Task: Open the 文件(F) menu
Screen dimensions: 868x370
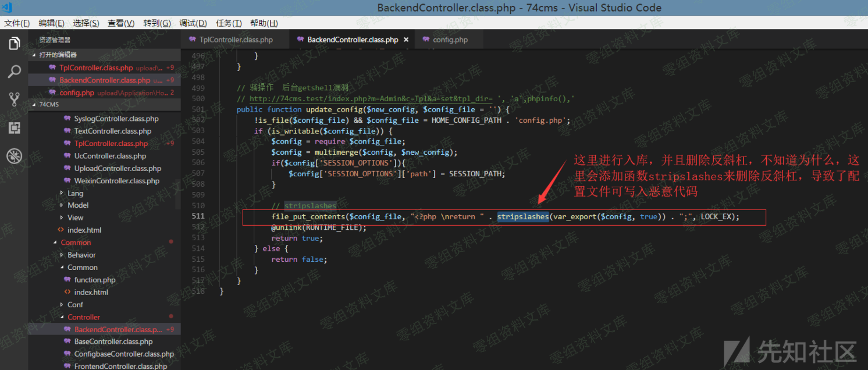Action: point(17,23)
